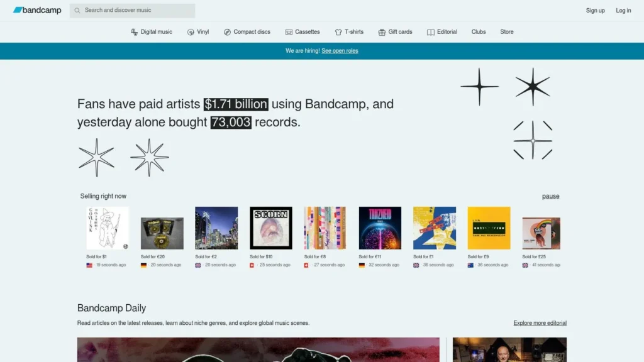This screenshot has width=644, height=362.
Task: Open the wizard sketch album sold for $1
Action: (107, 228)
